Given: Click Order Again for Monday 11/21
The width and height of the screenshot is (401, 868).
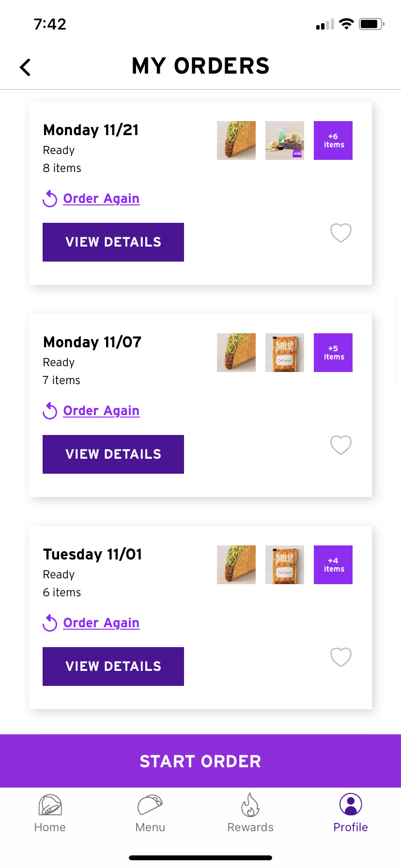Looking at the screenshot, I should tap(101, 199).
